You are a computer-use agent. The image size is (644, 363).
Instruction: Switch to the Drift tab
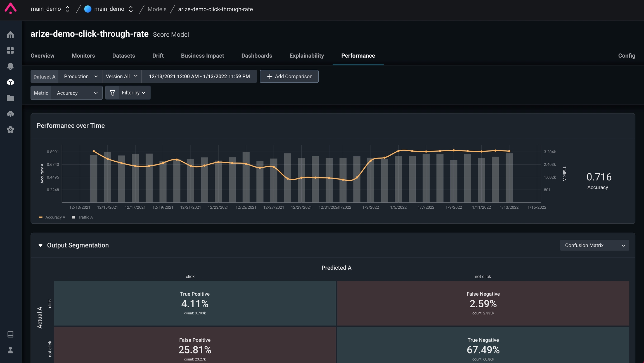click(158, 56)
